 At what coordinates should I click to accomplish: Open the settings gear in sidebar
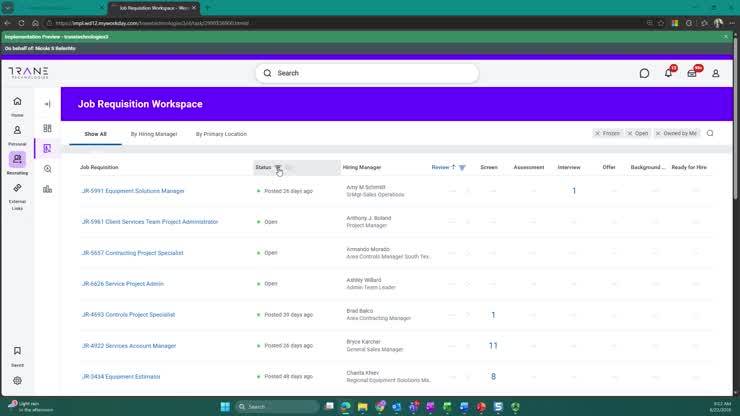(x=17, y=381)
